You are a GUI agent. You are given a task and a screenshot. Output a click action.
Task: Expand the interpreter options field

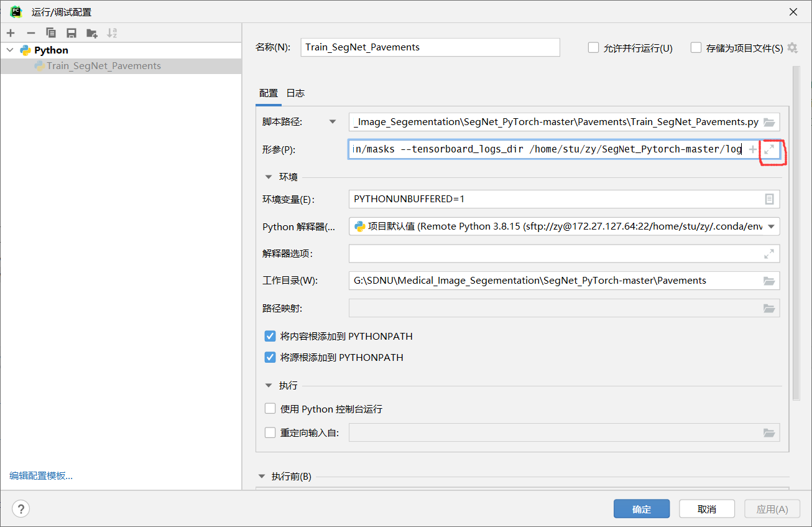[769, 254]
